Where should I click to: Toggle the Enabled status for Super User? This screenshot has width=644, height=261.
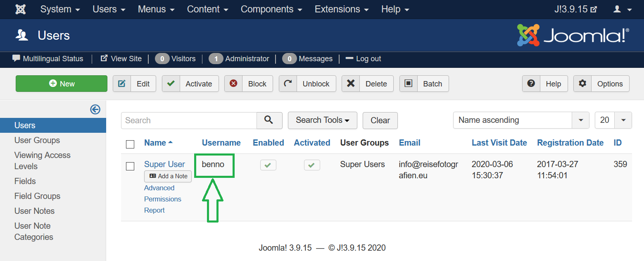268,165
